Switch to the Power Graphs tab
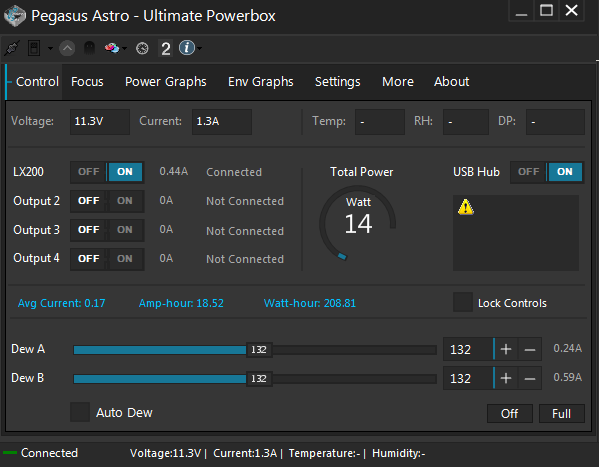This screenshot has height=467, width=599. click(x=166, y=81)
